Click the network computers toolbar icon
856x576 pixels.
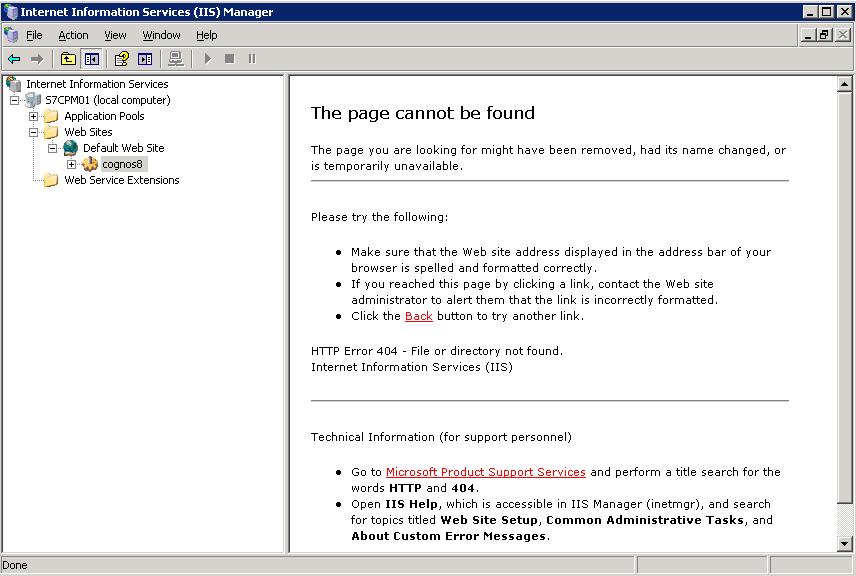pyautogui.click(x=176, y=59)
